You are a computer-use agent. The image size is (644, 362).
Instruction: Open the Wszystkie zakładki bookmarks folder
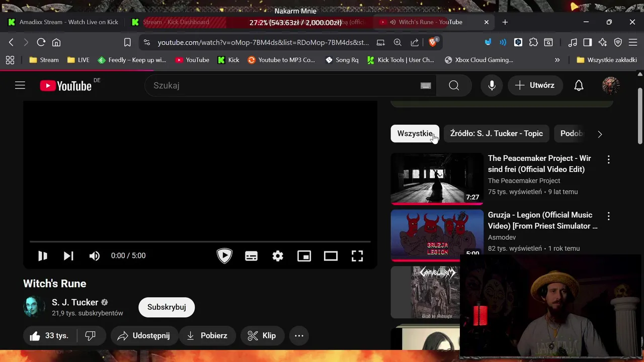pos(607,60)
